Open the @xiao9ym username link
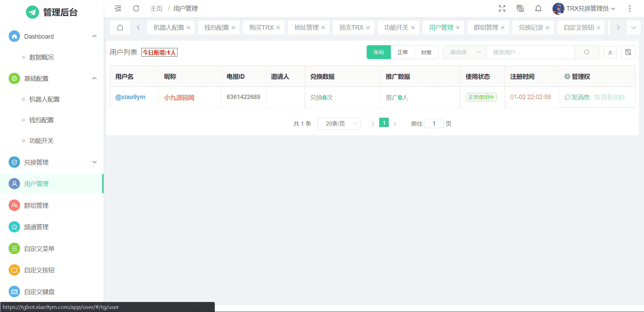644x312 pixels. 130,97
